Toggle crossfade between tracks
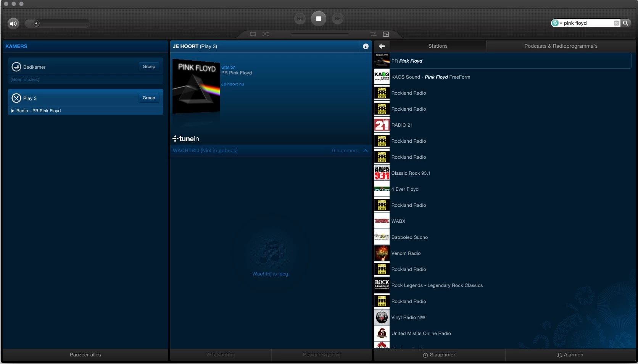 (373, 34)
